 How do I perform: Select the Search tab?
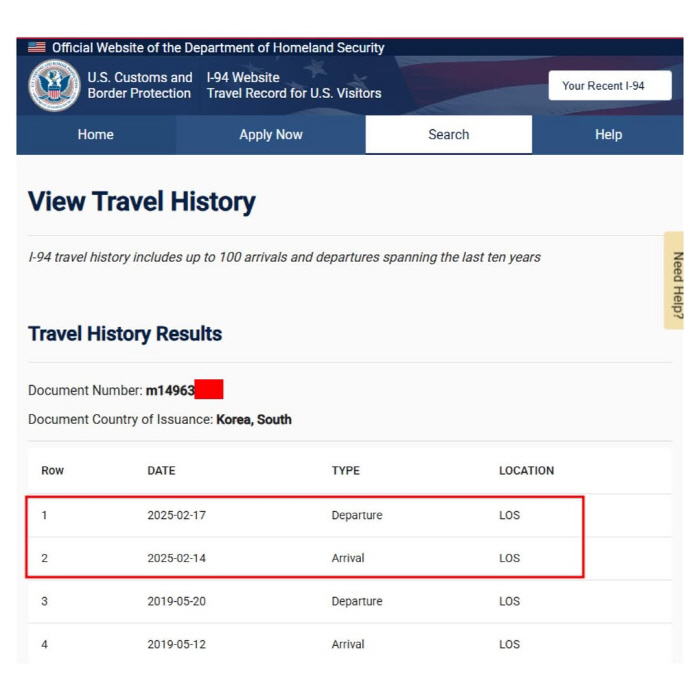449,134
